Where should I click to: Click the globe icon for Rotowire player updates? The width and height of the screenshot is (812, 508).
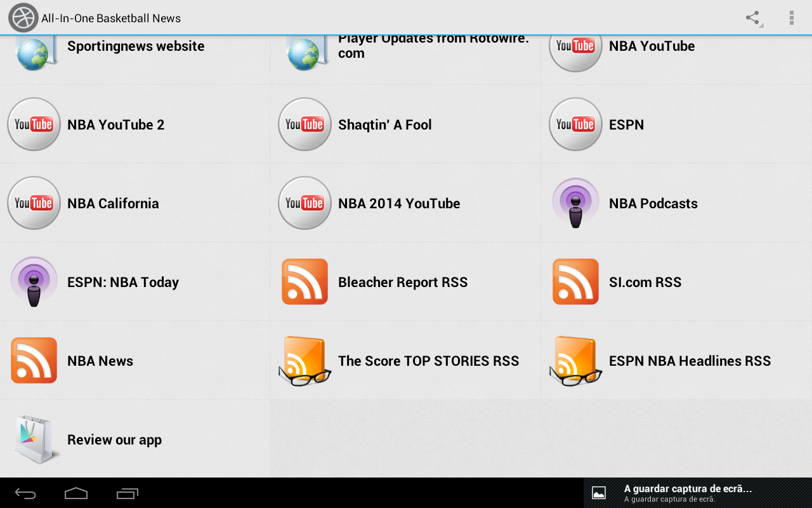coord(306,52)
